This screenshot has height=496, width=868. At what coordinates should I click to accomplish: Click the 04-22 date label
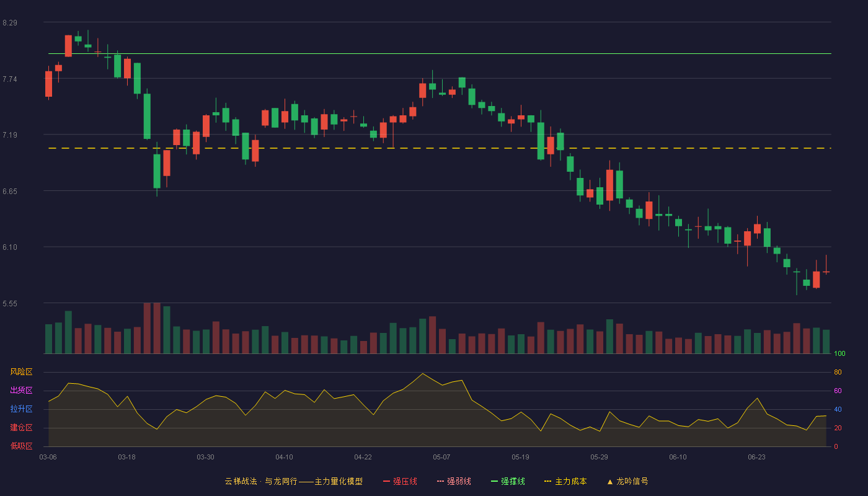(x=363, y=457)
